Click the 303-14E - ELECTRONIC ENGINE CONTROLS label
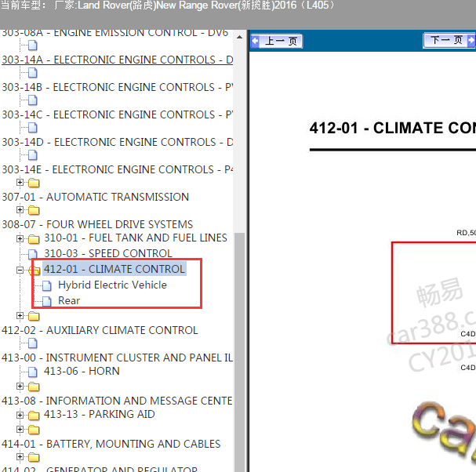This screenshot has width=476, height=472. pos(117,169)
